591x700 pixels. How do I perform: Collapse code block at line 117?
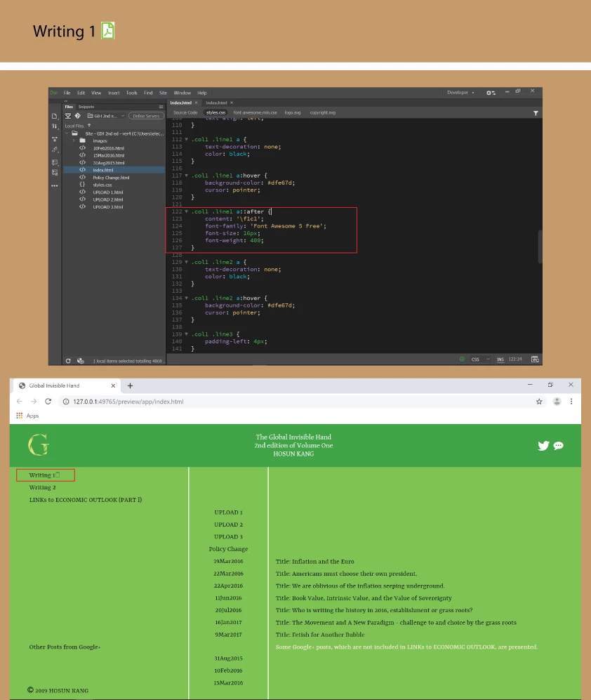click(x=187, y=176)
